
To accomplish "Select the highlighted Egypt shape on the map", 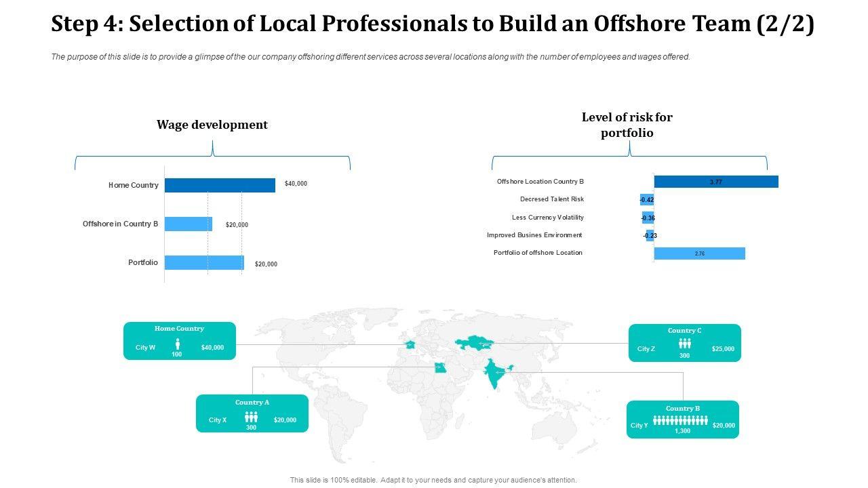I will 441,368.
